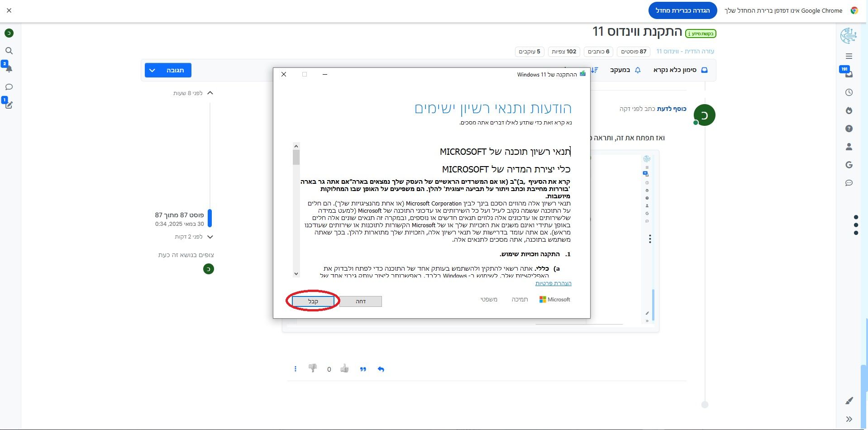Upvote the post with thumbs up
Screen dimensions: 868x430
(345, 368)
